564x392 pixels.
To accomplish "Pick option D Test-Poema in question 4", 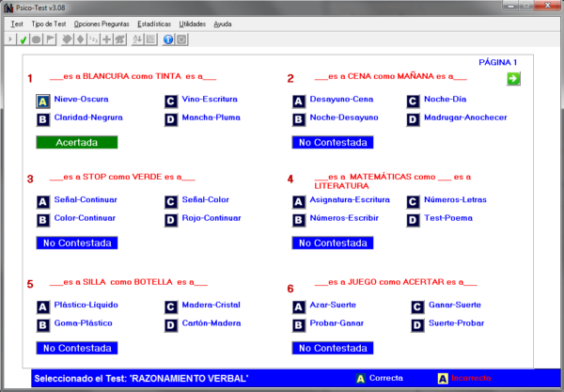I will coord(414,220).
